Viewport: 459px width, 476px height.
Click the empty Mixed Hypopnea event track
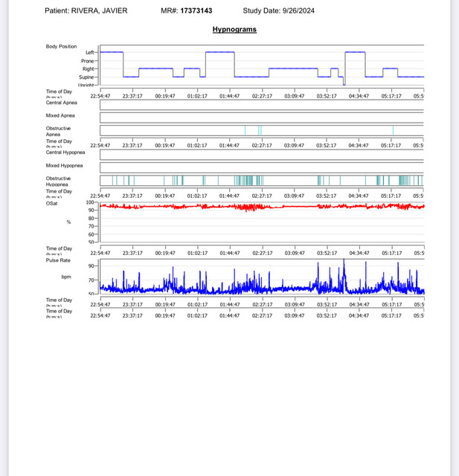262,167
